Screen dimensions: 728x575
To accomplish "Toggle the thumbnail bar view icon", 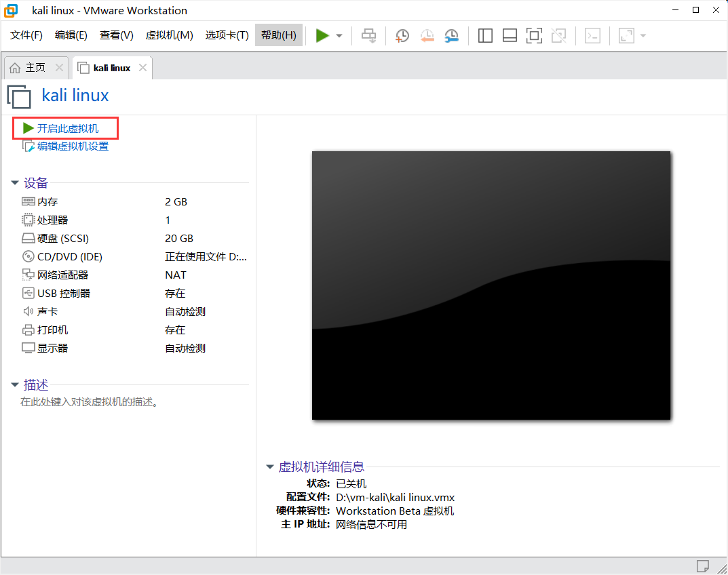I will [510, 36].
